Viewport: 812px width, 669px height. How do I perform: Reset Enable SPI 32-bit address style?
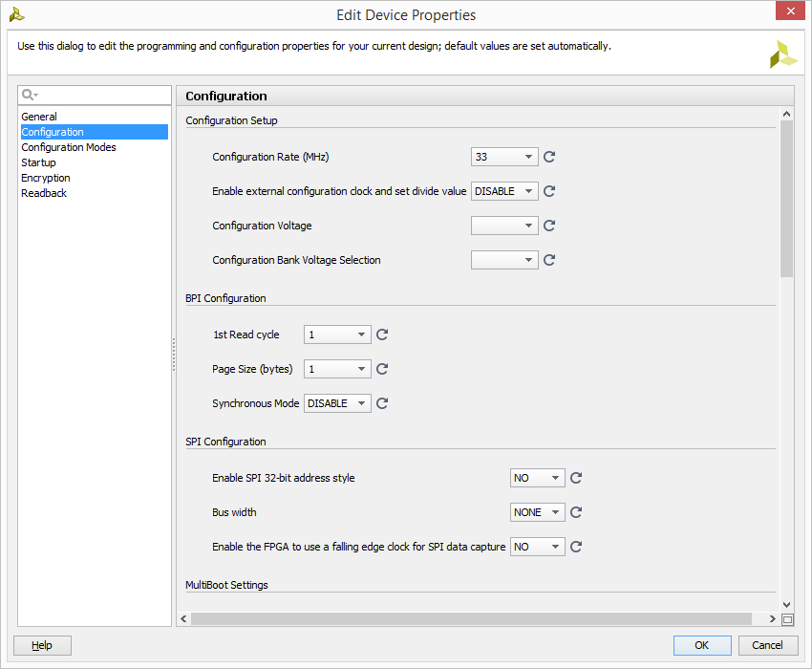point(576,478)
